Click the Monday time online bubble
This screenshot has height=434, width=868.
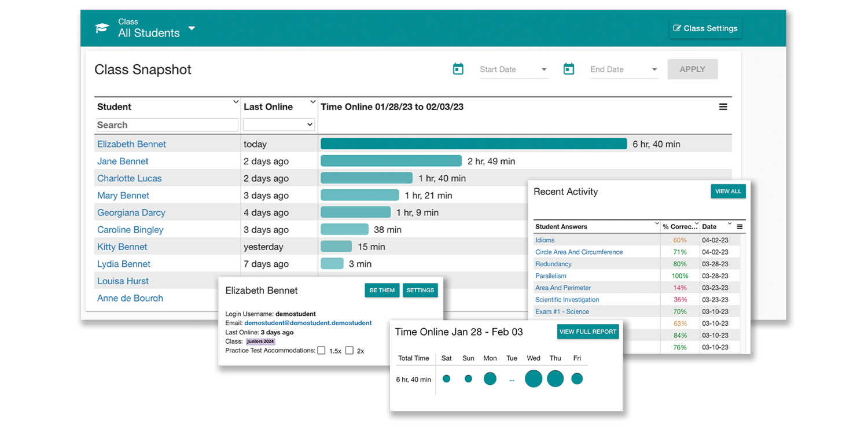click(x=490, y=379)
